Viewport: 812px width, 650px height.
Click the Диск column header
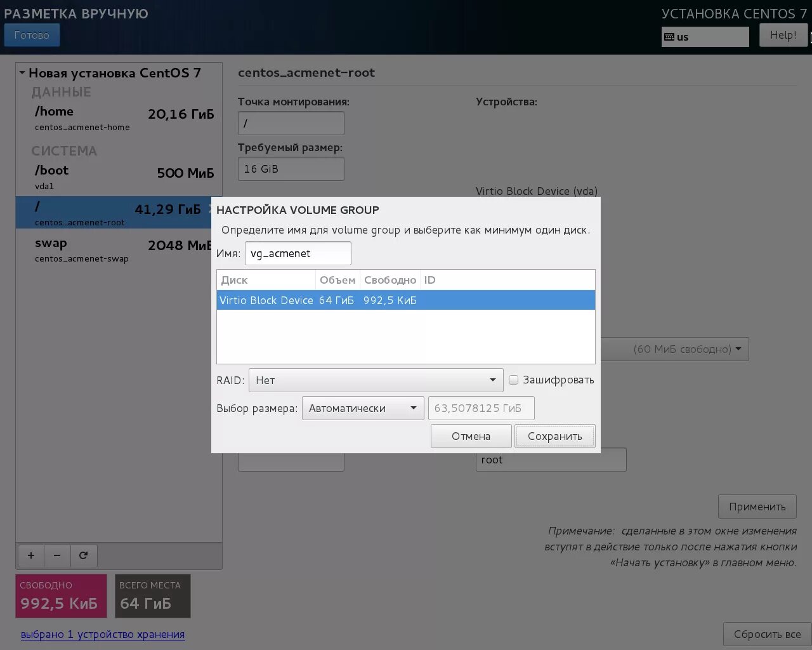tap(266, 280)
